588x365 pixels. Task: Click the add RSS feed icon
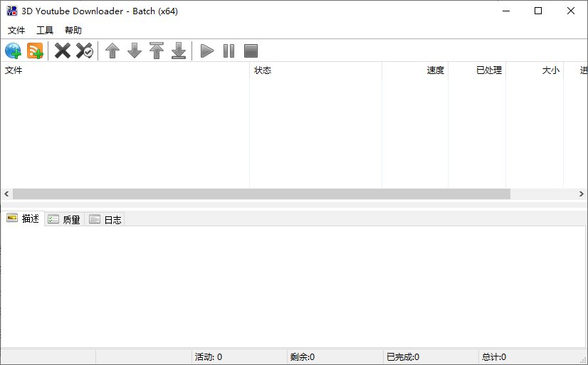coord(36,51)
